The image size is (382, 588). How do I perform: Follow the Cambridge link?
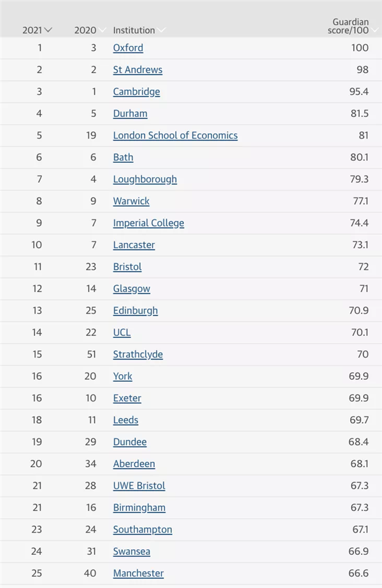137,92
